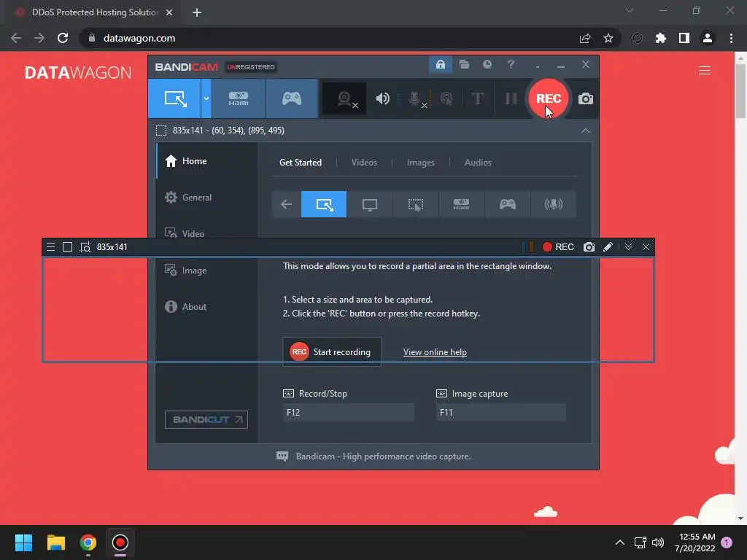
Task: Take screenshot with Bandicam camera icon
Action: pyautogui.click(x=586, y=98)
